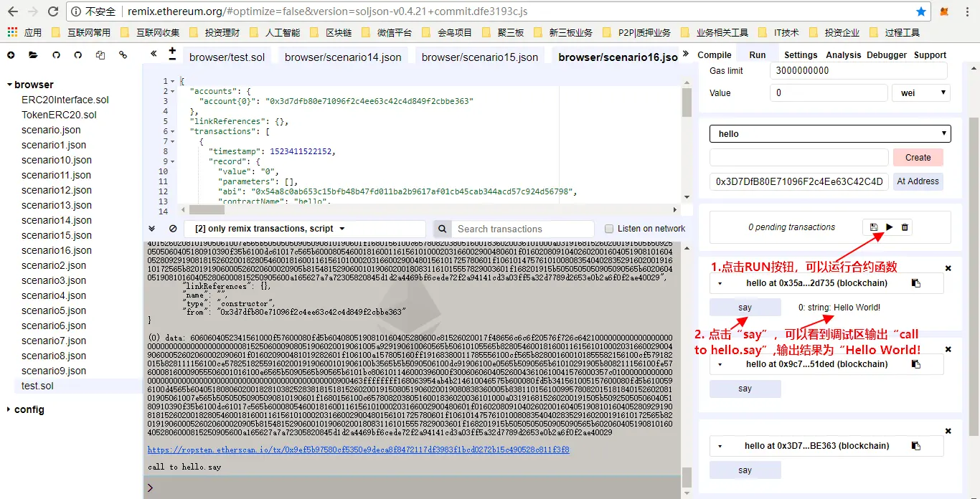Image resolution: width=980 pixels, height=499 pixels.
Task: Expand instance hello at 0x9c7...51ded caret
Action: [720, 364]
